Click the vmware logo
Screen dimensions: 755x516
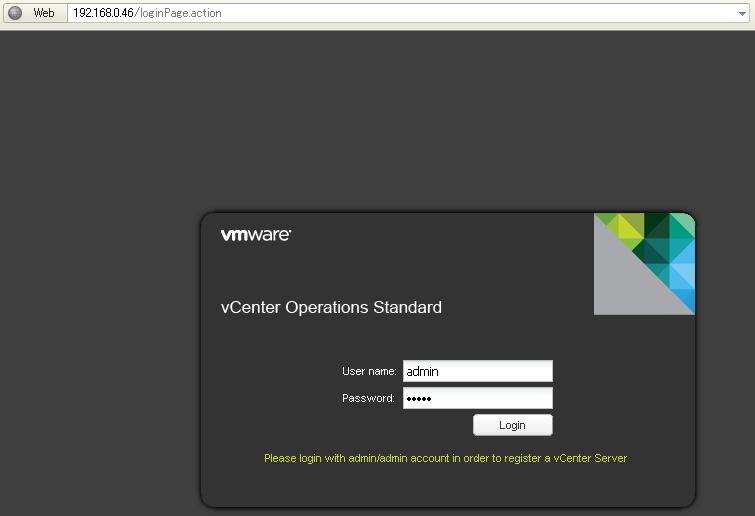coord(256,235)
